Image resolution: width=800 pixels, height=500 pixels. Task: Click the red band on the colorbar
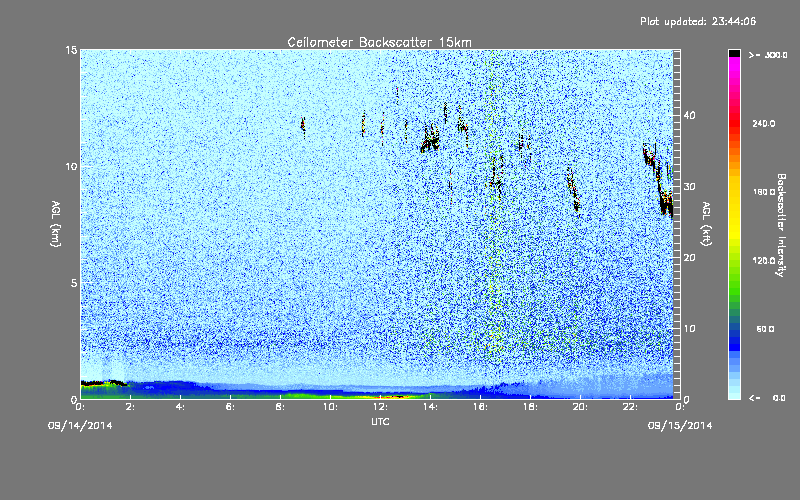(x=734, y=125)
